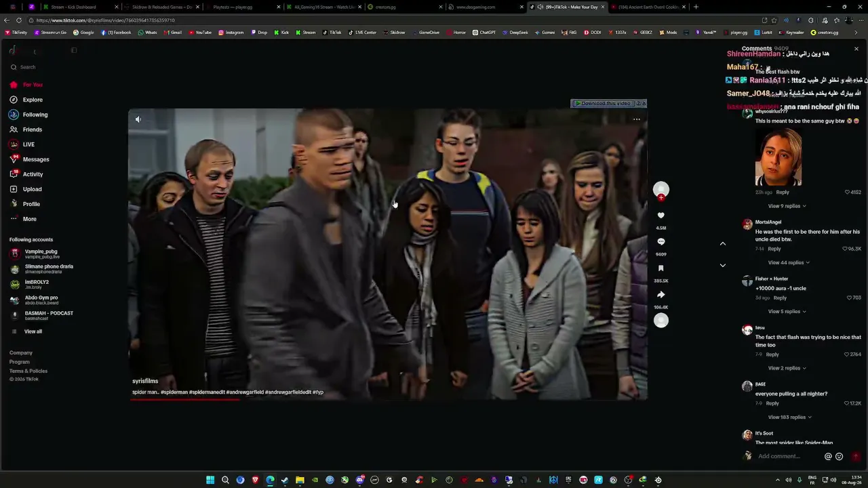Open a new browser tab

pyautogui.click(x=696, y=7)
